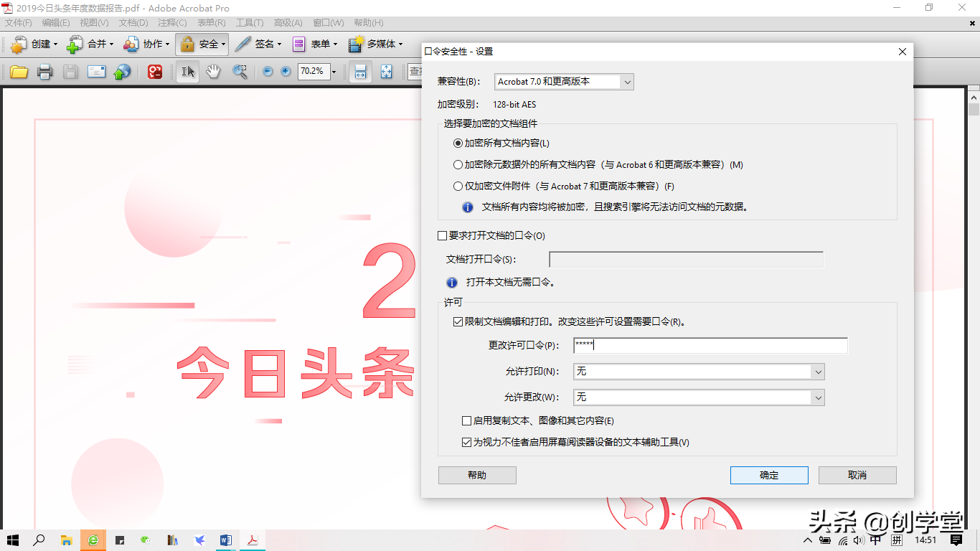Show hidden tray icons chevron

809,540
